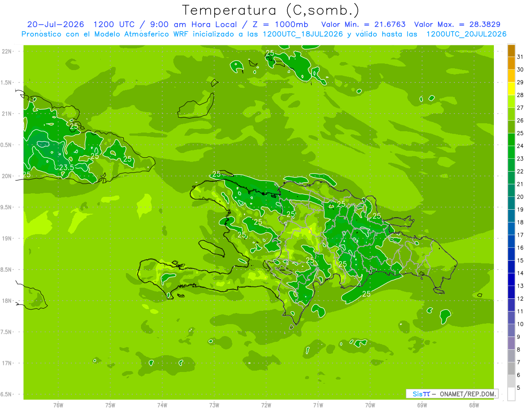The height and width of the screenshot is (411, 532).
Task: Pick the blue legend swatch between 15 and 16
Action: tap(511, 254)
